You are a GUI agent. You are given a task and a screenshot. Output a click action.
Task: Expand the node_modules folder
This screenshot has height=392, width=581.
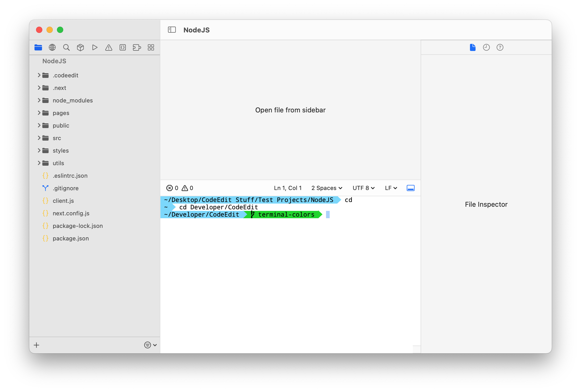click(x=39, y=100)
